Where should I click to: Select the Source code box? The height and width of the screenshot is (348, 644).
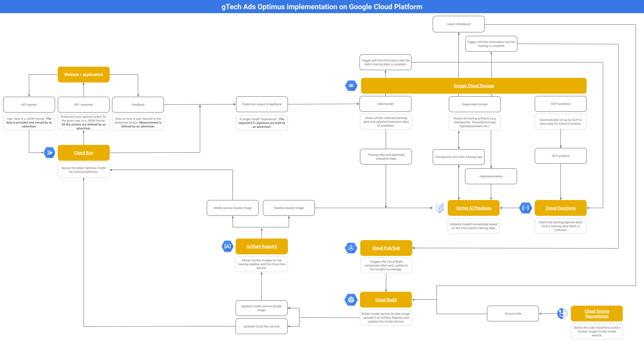513,313
